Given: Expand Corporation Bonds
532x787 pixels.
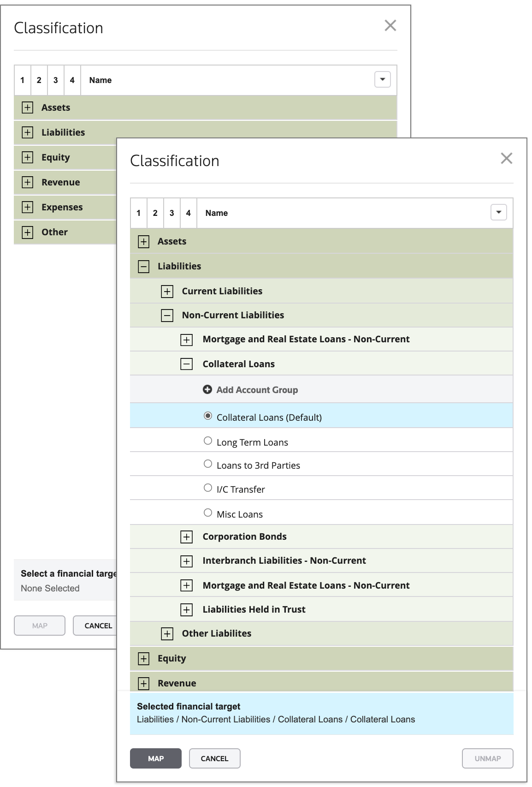Looking at the screenshot, I should 186,537.
